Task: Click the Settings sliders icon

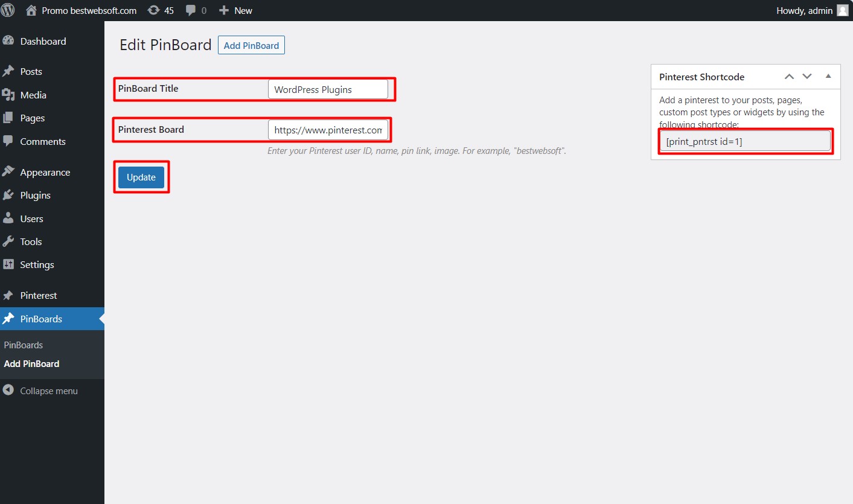Action: click(x=8, y=264)
